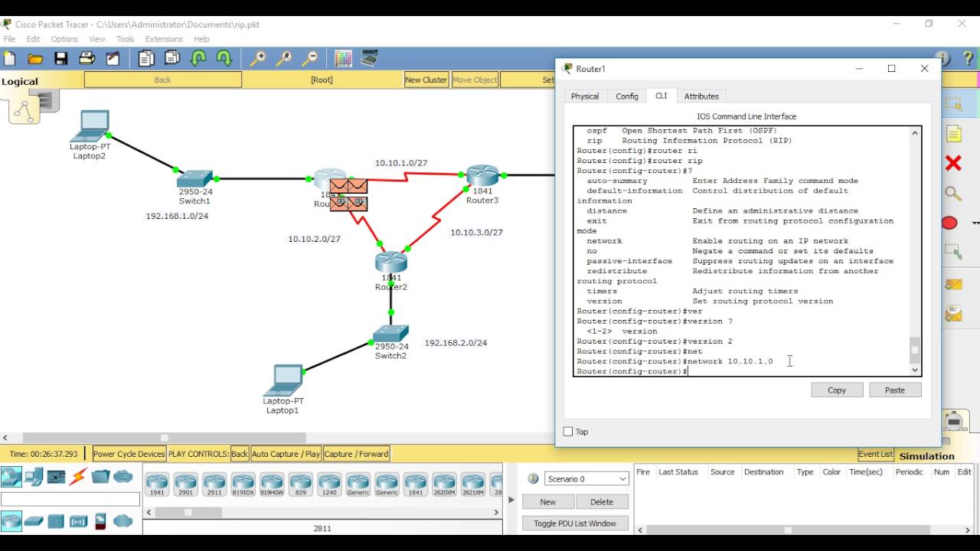Choose the End Devices category
Image resolution: width=980 pixels, height=551 pixels.
[34, 477]
